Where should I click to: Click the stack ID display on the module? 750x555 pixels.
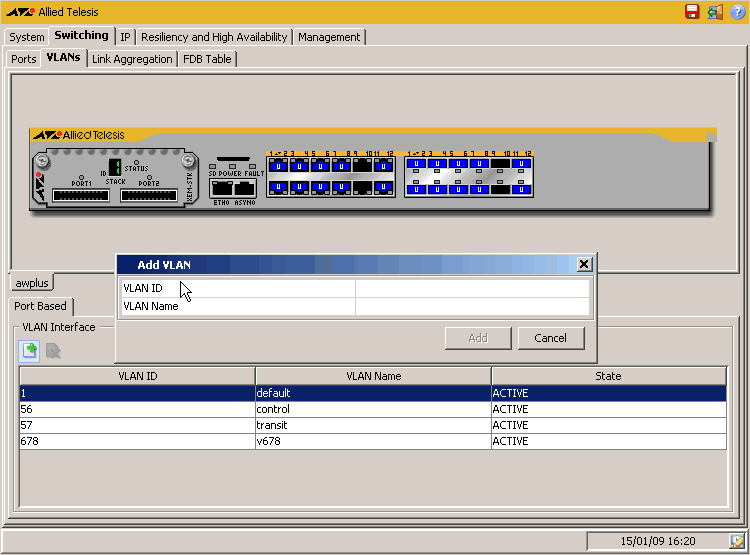coord(115,167)
